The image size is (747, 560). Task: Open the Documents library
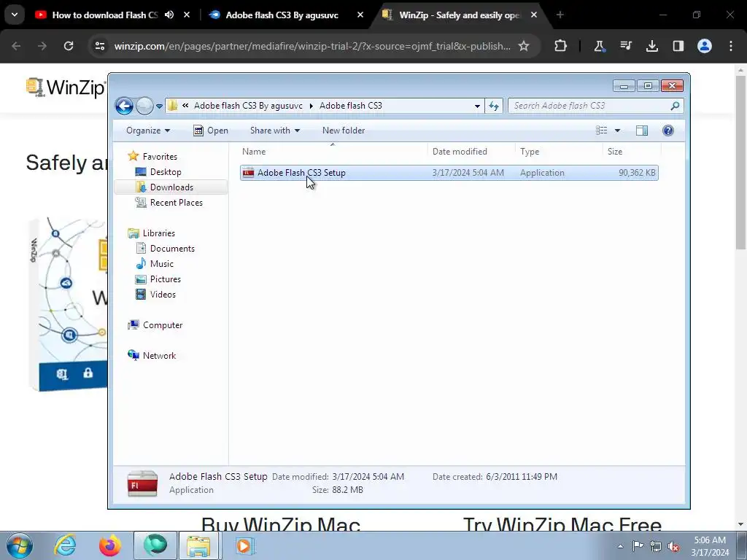[172, 249]
